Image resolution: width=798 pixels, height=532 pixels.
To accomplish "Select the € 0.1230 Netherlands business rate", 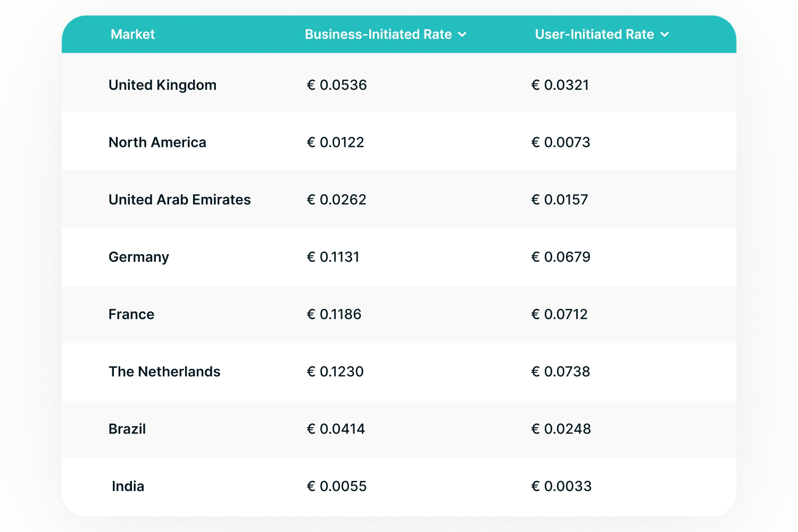I will 335,371.
